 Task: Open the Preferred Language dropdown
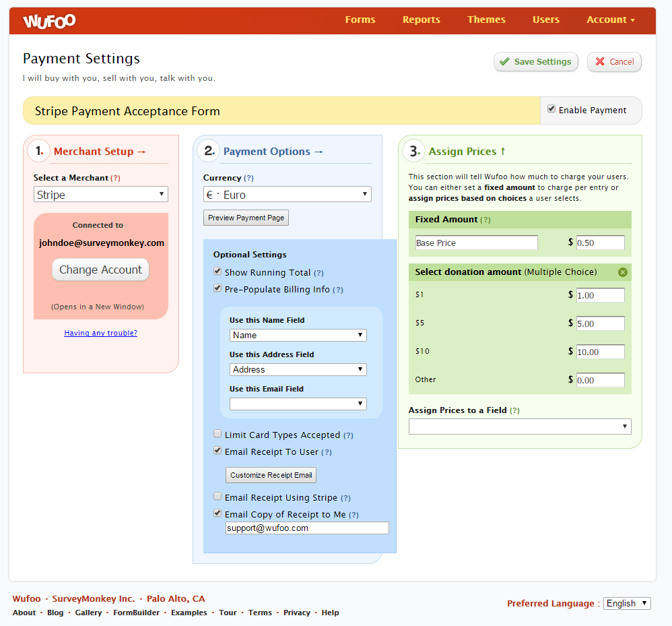click(x=627, y=603)
